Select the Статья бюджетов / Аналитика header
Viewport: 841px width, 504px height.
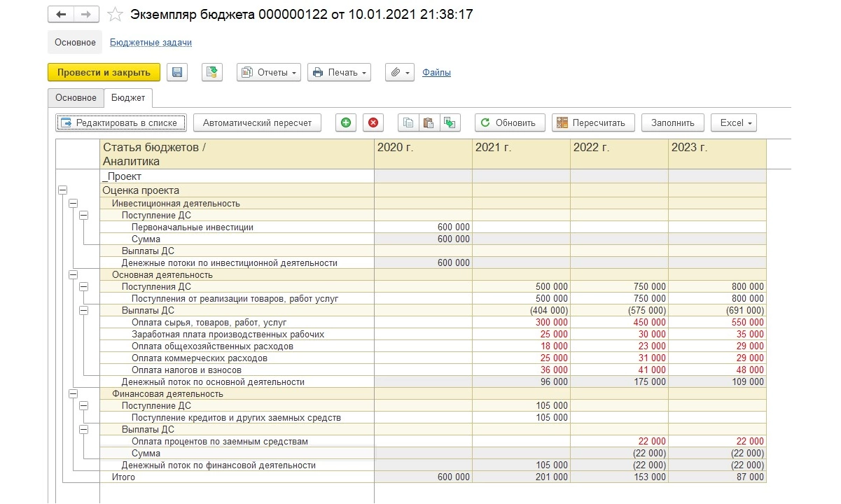click(x=237, y=154)
